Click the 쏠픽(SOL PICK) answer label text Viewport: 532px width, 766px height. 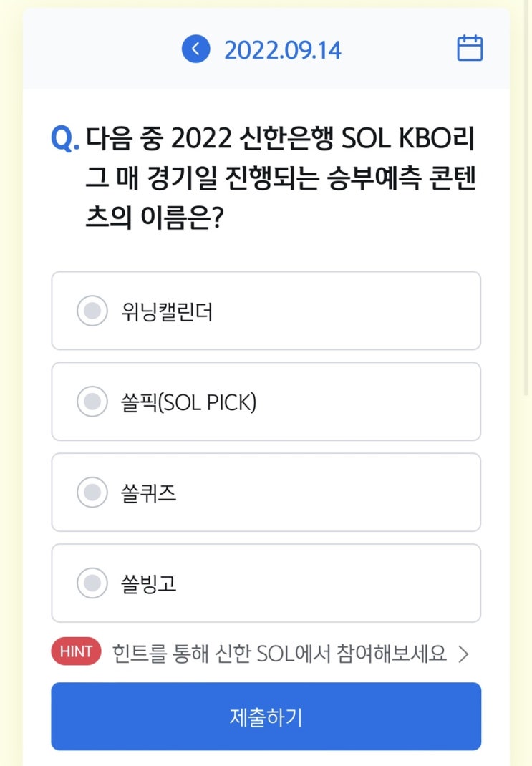pyautogui.click(x=188, y=402)
